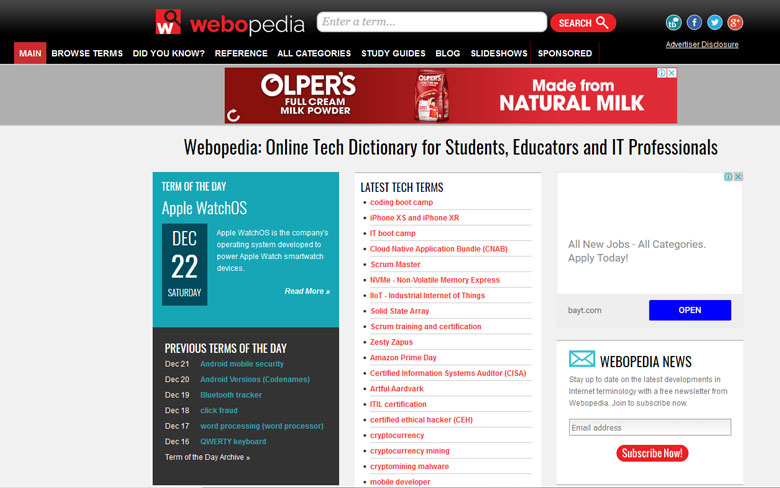Go to the BLOG page
The height and width of the screenshot is (488, 780).
(x=448, y=53)
